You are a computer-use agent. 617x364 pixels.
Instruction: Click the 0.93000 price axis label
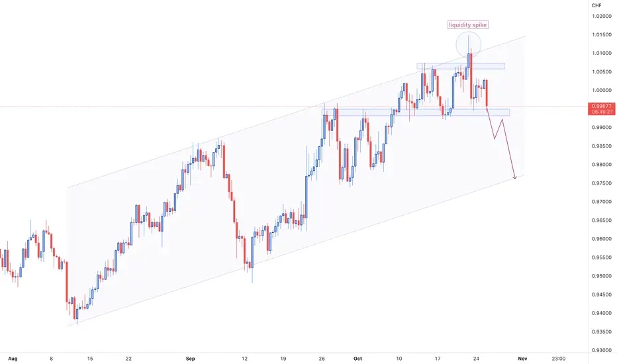tap(602, 350)
